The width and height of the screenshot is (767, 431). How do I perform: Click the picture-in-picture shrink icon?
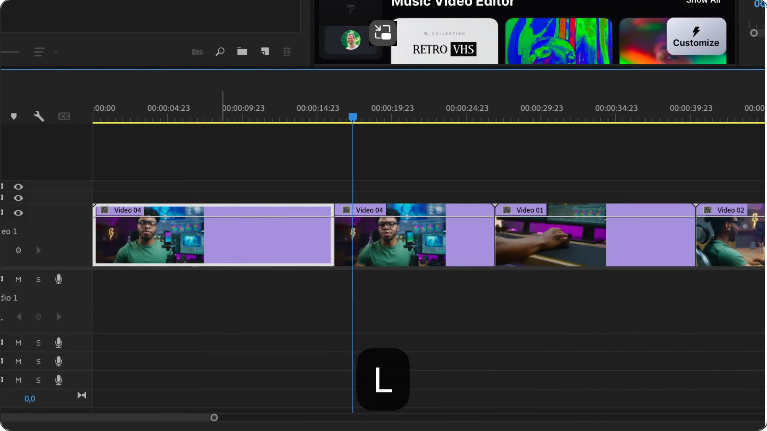point(383,33)
